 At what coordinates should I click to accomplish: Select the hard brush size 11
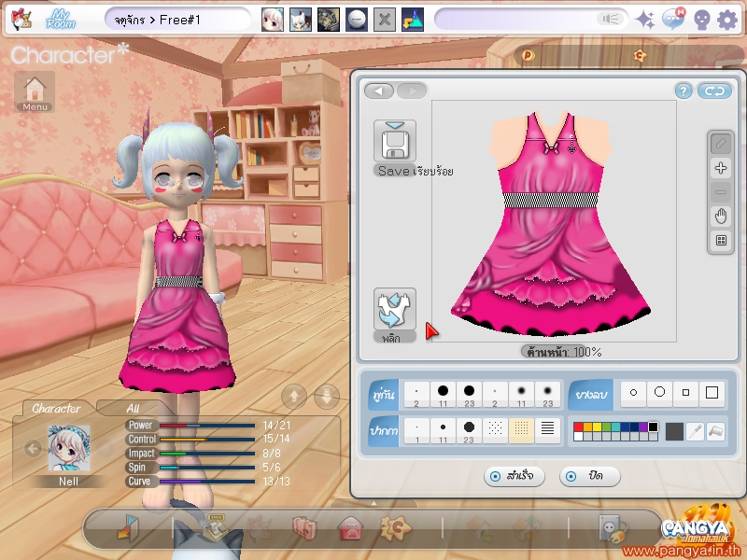coord(443,394)
